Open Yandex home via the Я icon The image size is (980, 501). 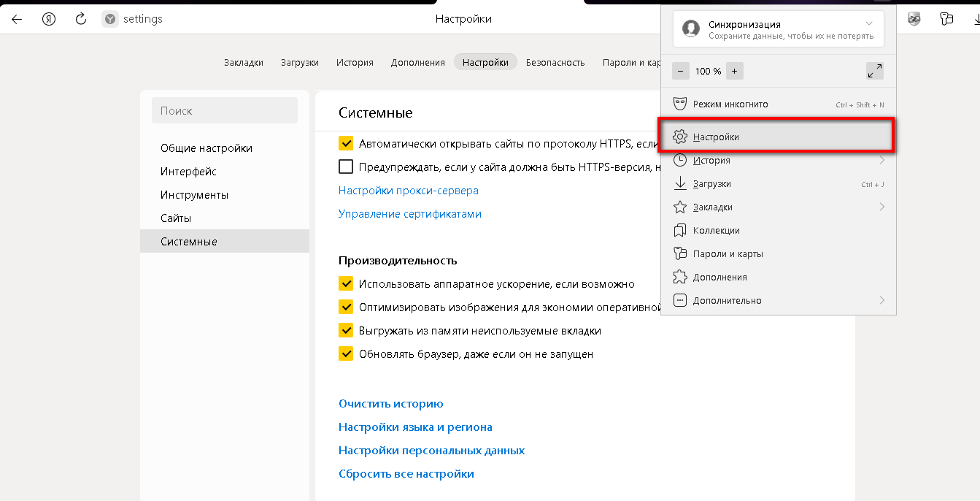tap(49, 19)
